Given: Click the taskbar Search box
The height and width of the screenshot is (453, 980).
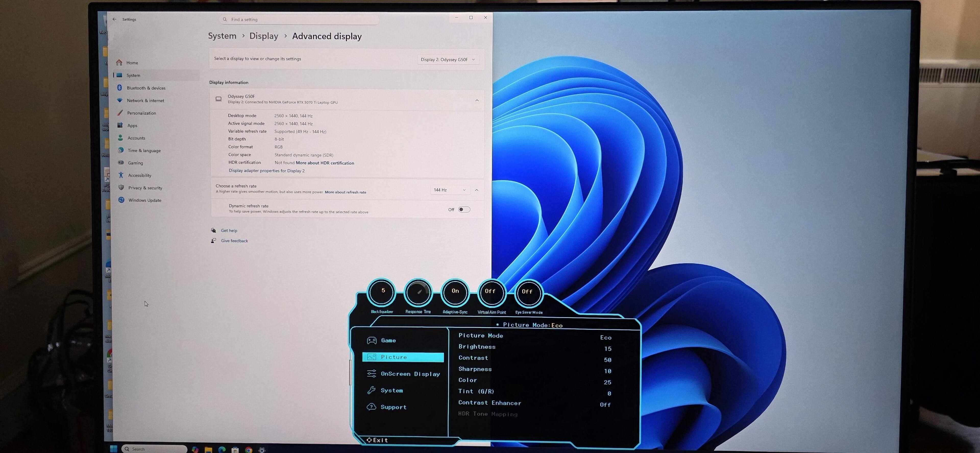Looking at the screenshot, I should [154, 449].
